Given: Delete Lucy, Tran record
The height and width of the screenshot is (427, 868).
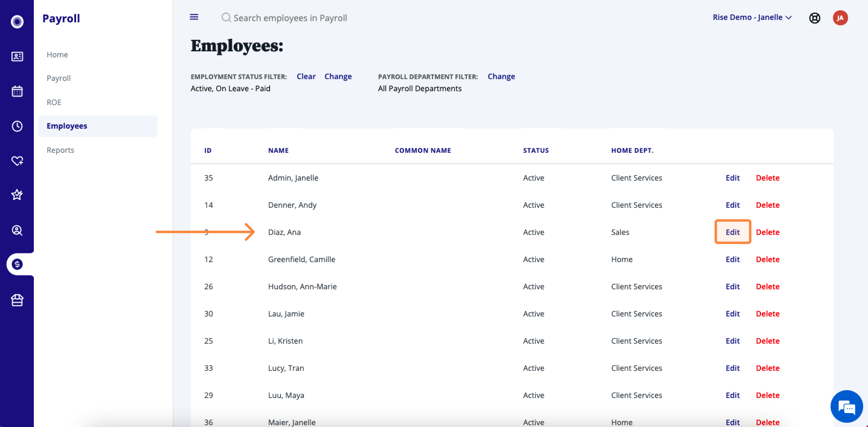Looking at the screenshot, I should tap(768, 368).
